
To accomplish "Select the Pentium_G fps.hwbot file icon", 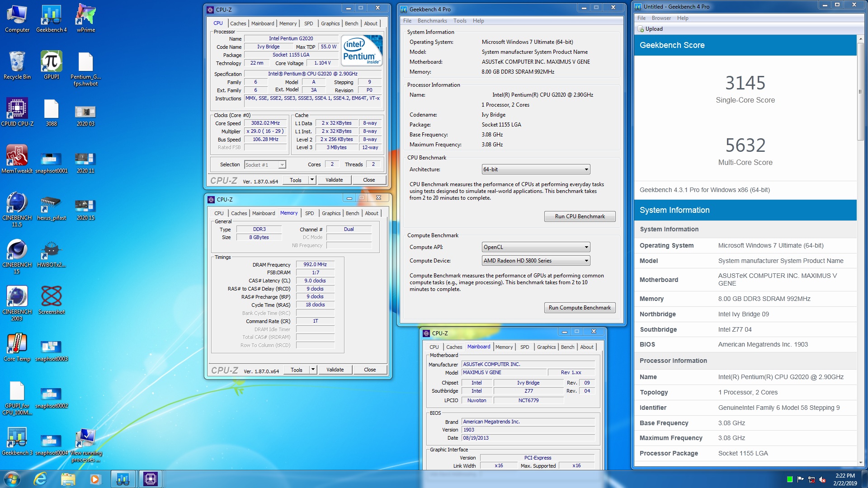I will click(85, 69).
